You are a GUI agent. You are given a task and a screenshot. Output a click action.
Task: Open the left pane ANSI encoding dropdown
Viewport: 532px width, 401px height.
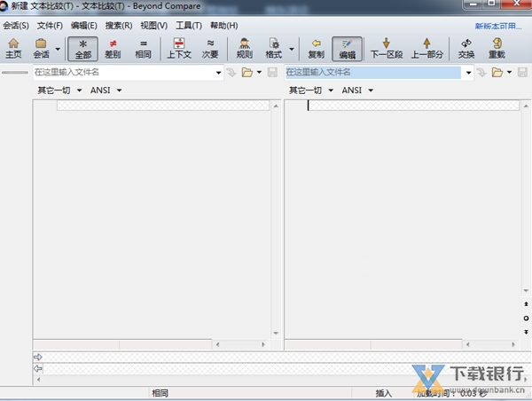click(106, 90)
